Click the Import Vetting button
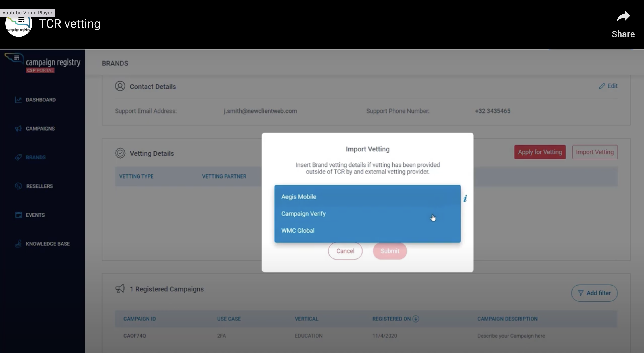 click(594, 152)
